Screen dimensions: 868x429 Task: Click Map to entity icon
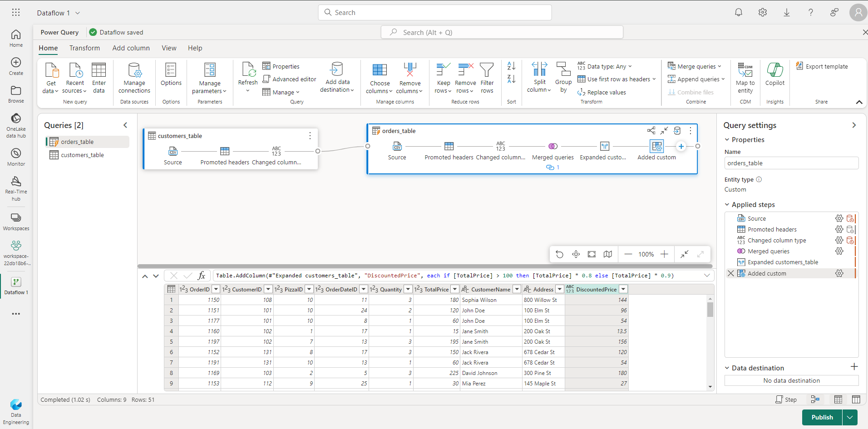click(x=745, y=70)
